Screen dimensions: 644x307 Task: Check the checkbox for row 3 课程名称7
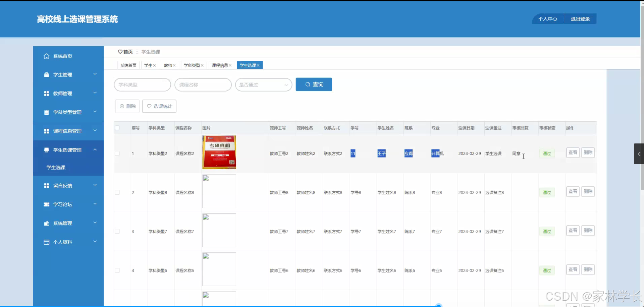pyautogui.click(x=117, y=231)
